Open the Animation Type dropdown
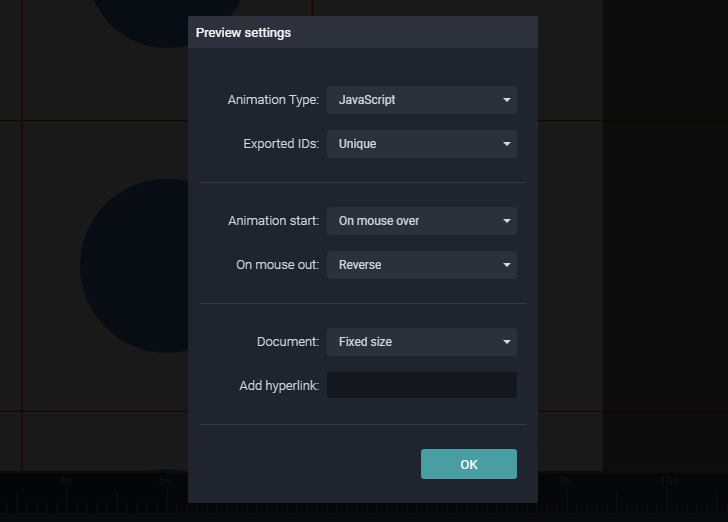Image resolution: width=728 pixels, height=522 pixels. (420, 100)
